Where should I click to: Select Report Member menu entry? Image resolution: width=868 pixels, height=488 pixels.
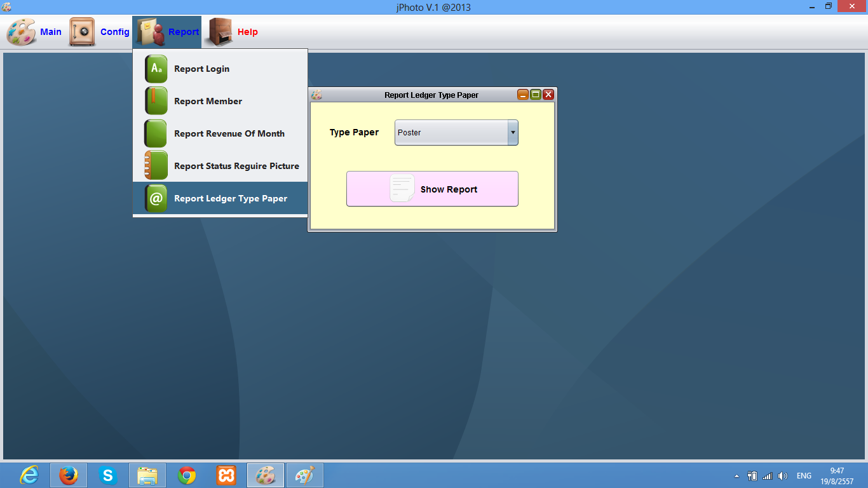pos(220,101)
